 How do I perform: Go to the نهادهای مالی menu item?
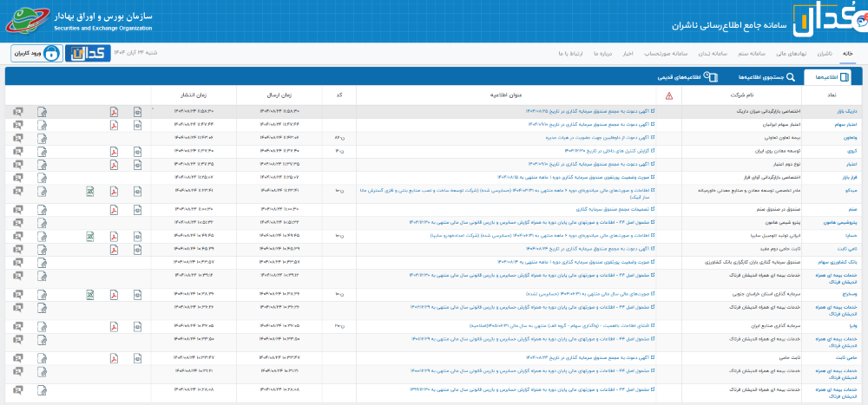point(791,53)
